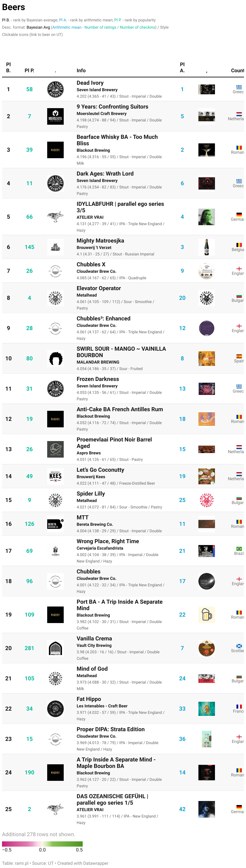The width and height of the screenshot is (246, 868).
Task: Click the ATELIER VRAI logo for IDYLLABFUHR
Action: (x=55, y=217)
